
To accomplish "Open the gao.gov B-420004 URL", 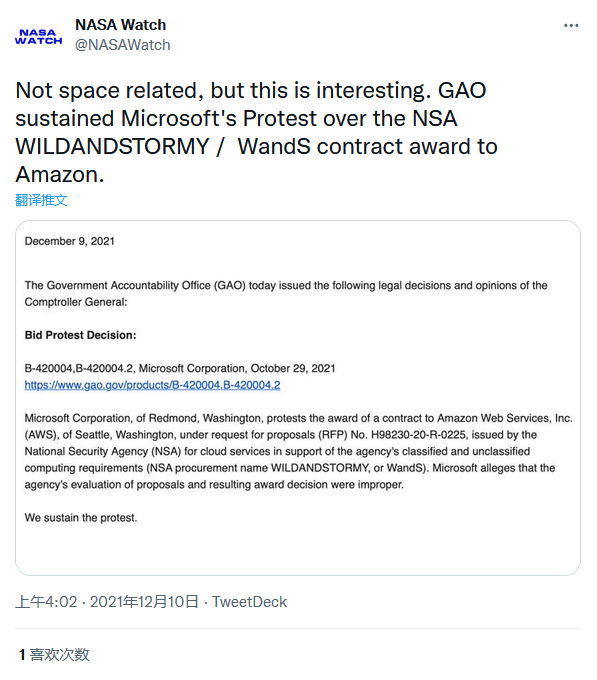I will (152, 385).
